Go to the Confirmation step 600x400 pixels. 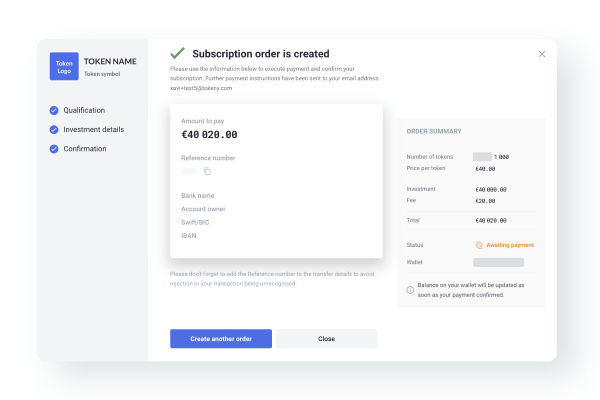[85, 149]
